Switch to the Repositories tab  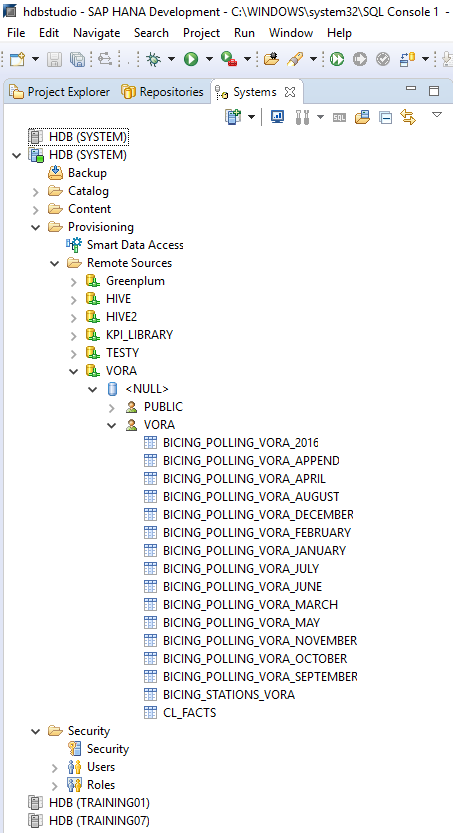point(163,92)
